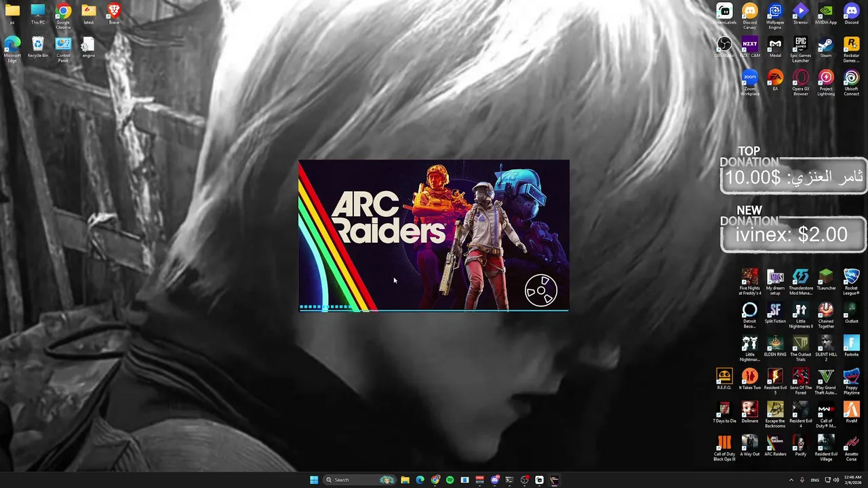Open Control Panel desktop icon

63,50
